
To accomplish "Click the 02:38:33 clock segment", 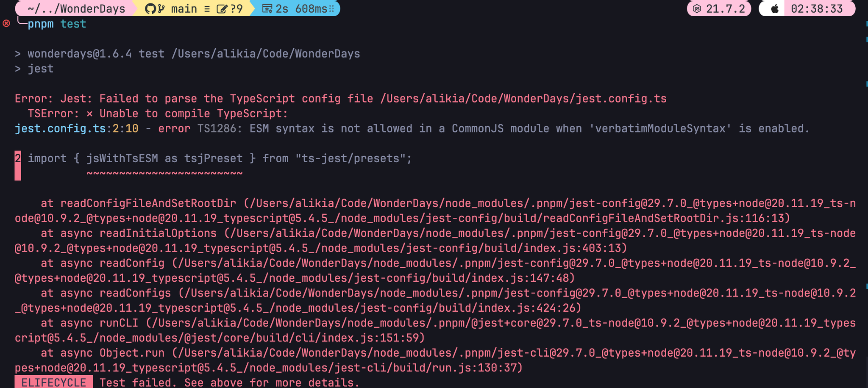I will tap(817, 9).
